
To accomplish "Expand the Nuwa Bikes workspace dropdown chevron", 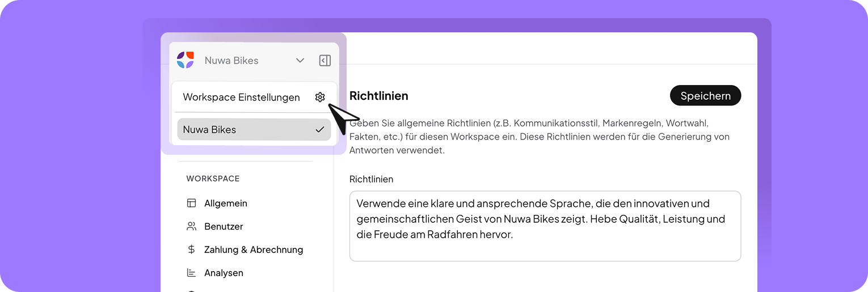I will [x=300, y=61].
